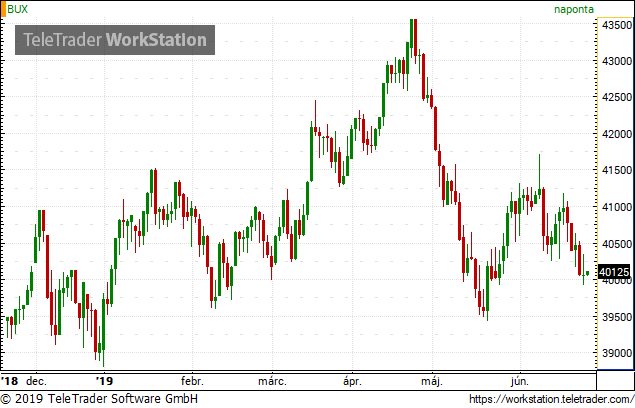
Task: Click the 'ápr.' date axis label
Action: 352,381
